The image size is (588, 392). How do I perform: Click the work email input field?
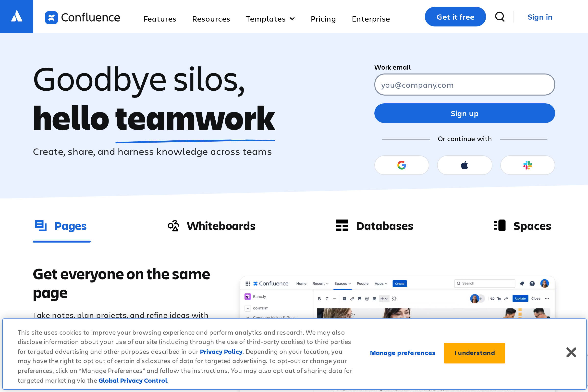pos(464,85)
